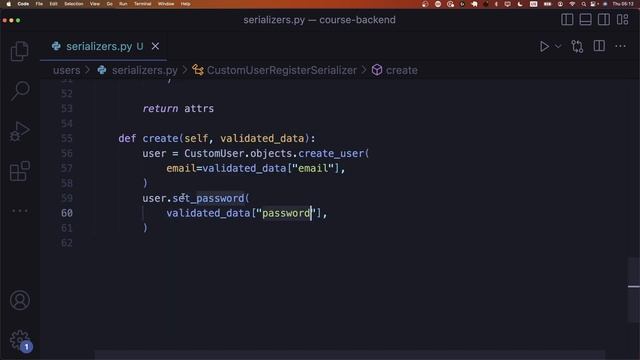
Task: Click the window title serializers.py — course-backend
Action: point(319,20)
